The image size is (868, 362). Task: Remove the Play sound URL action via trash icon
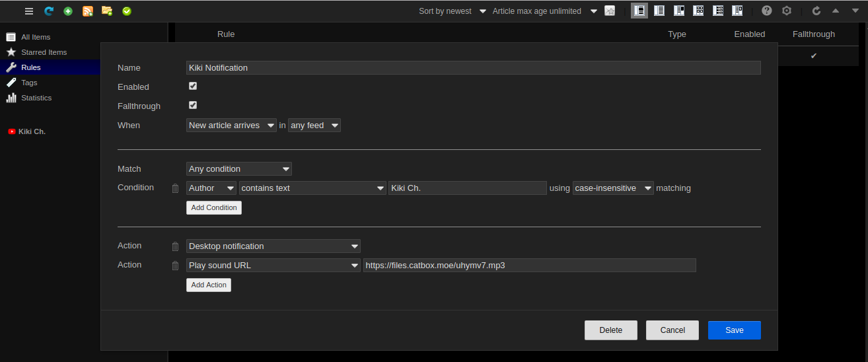coord(175,266)
